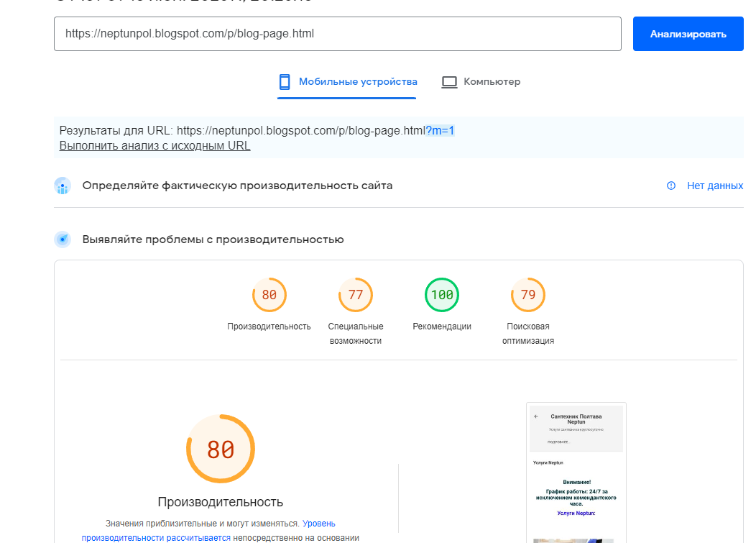Focus the URL input field

coord(338,34)
